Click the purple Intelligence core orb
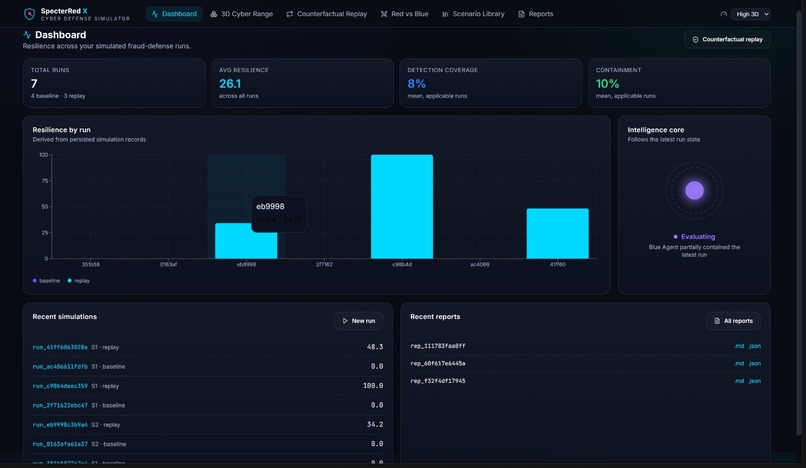 click(x=694, y=190)
